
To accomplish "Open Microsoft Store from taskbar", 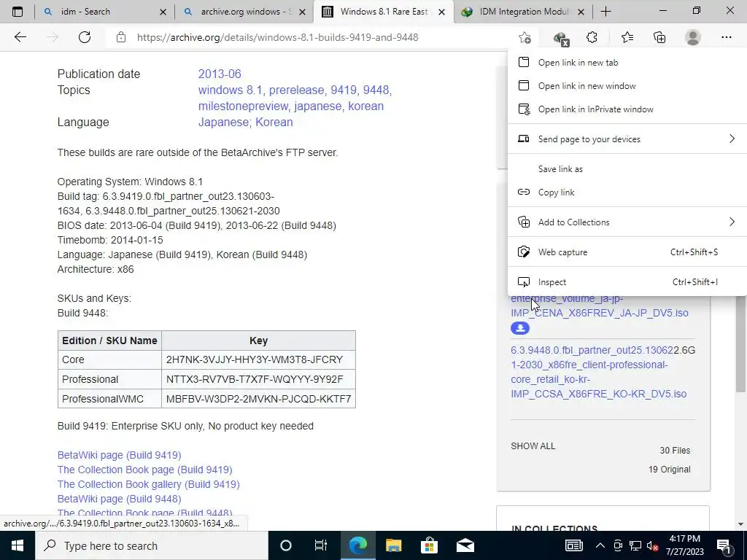I will click(x=429, y=545).
